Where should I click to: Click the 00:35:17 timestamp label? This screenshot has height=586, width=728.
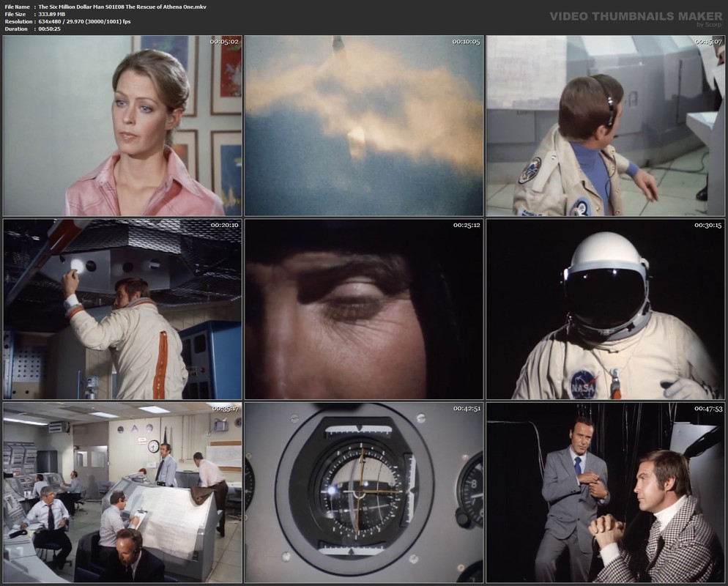[x=225, y=409]
